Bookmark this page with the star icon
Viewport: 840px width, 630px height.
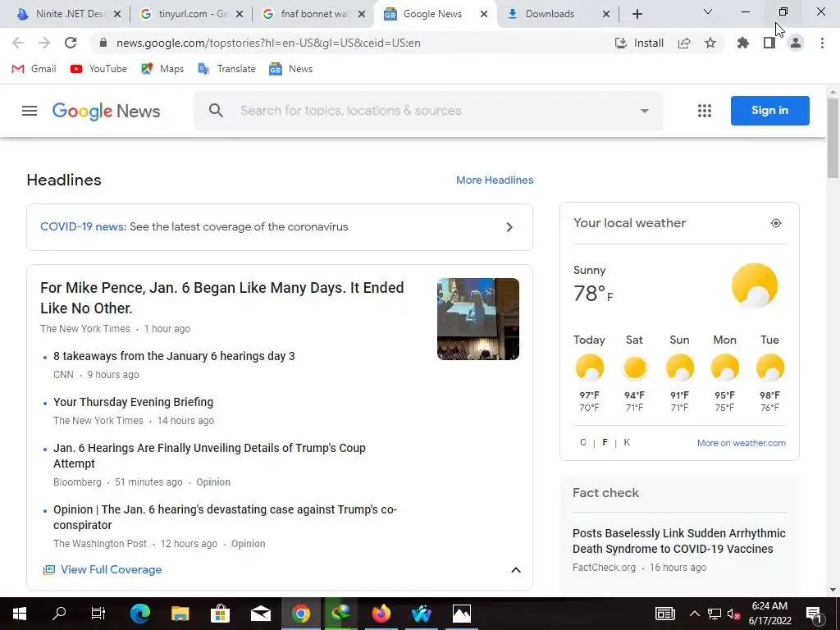tap(710, 43)
